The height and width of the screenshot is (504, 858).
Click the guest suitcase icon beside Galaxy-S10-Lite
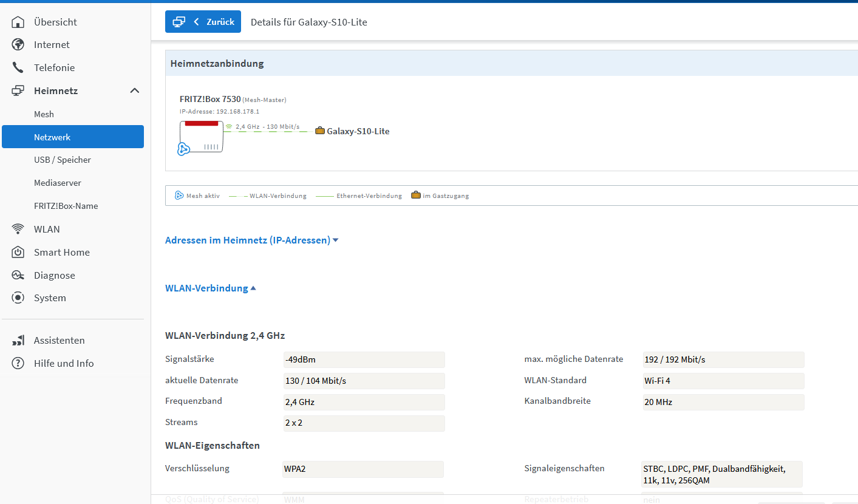click(320, 131)
